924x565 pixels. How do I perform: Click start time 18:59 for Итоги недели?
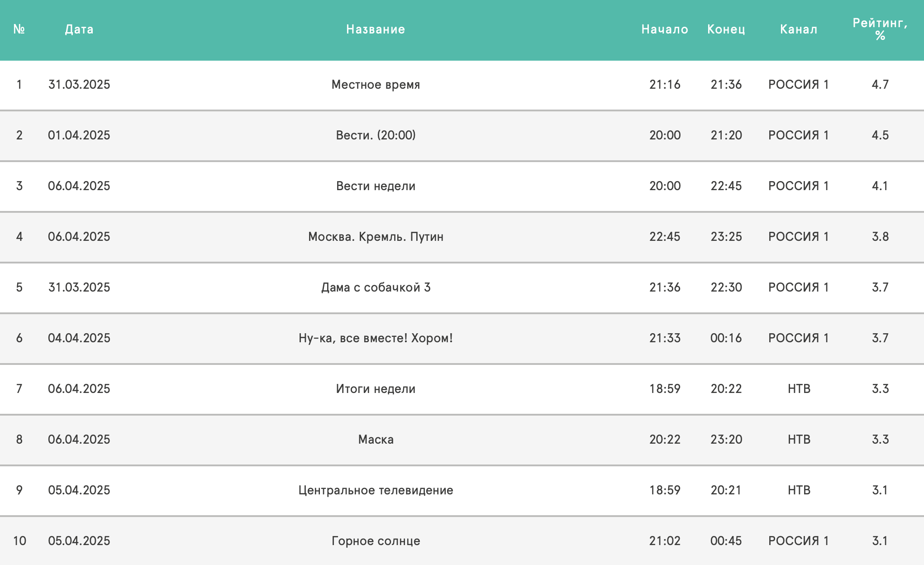(665, 389)
